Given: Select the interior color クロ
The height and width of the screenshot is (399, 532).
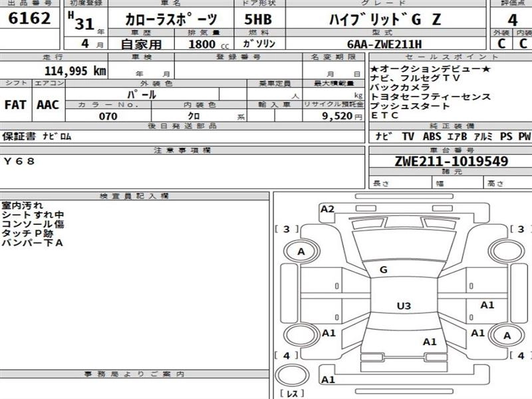Looking at the screenshot, I should click(194, 116).
